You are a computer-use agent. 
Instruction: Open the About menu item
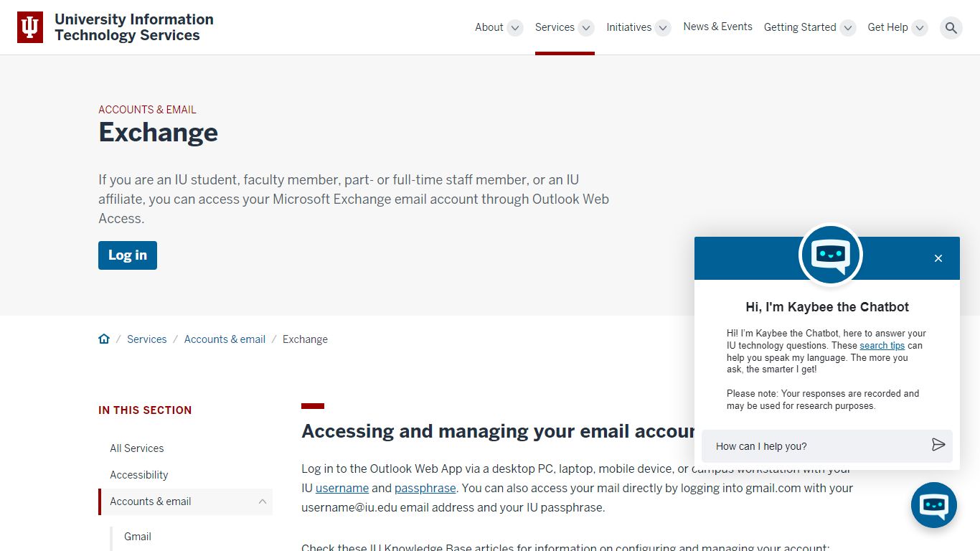point(489,27)
